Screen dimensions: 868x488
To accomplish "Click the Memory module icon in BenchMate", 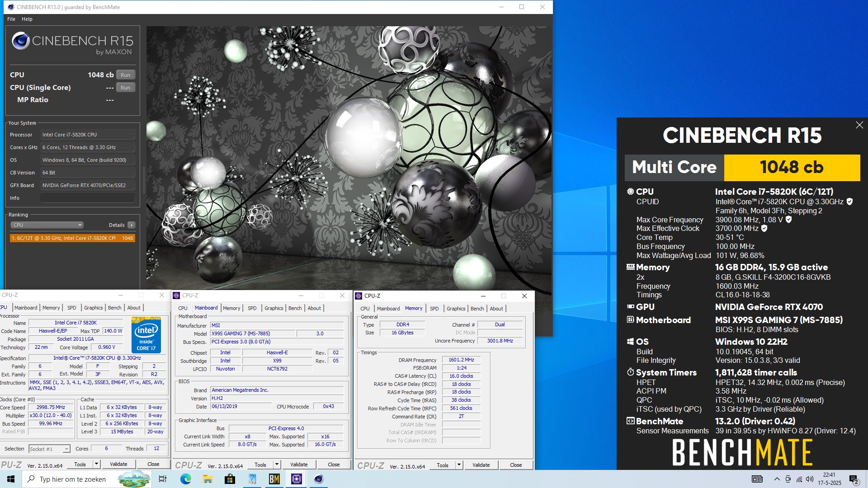I will (x=630, y=267).
